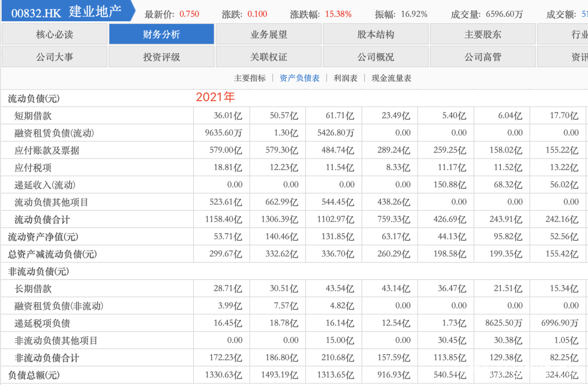The width and height of the screenshot is (588, 385).
Task: Go to the 主要股东 tab
Action: [483, 35]
